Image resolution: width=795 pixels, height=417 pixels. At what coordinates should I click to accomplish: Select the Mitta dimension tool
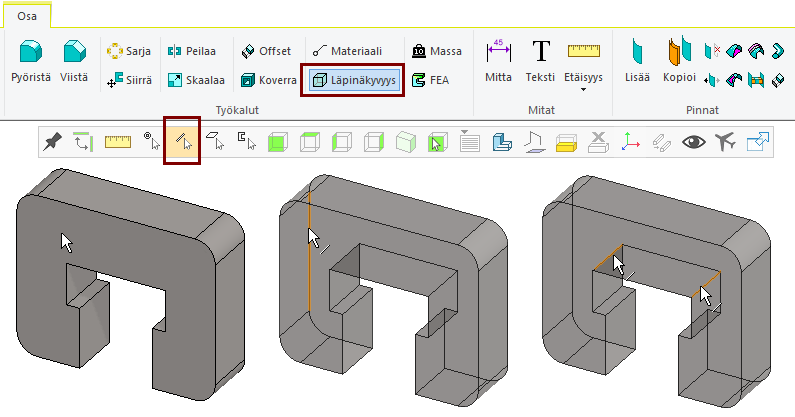pos(498,62)
